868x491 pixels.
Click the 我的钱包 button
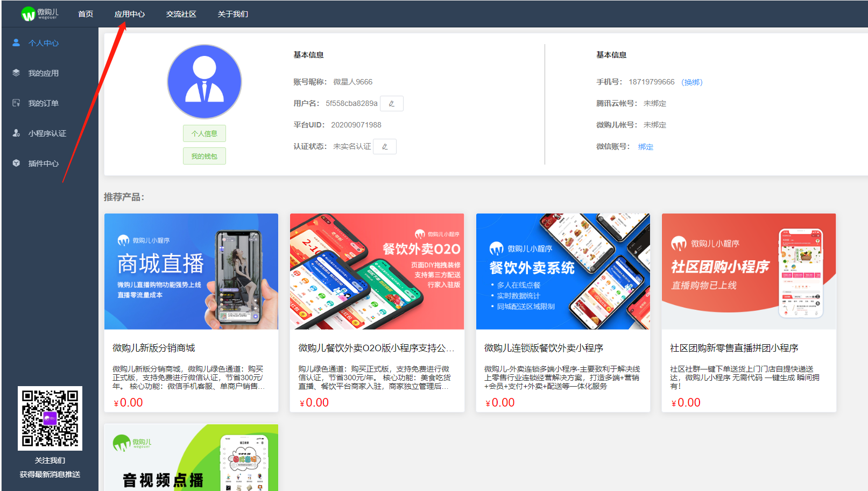coord(204,156)
